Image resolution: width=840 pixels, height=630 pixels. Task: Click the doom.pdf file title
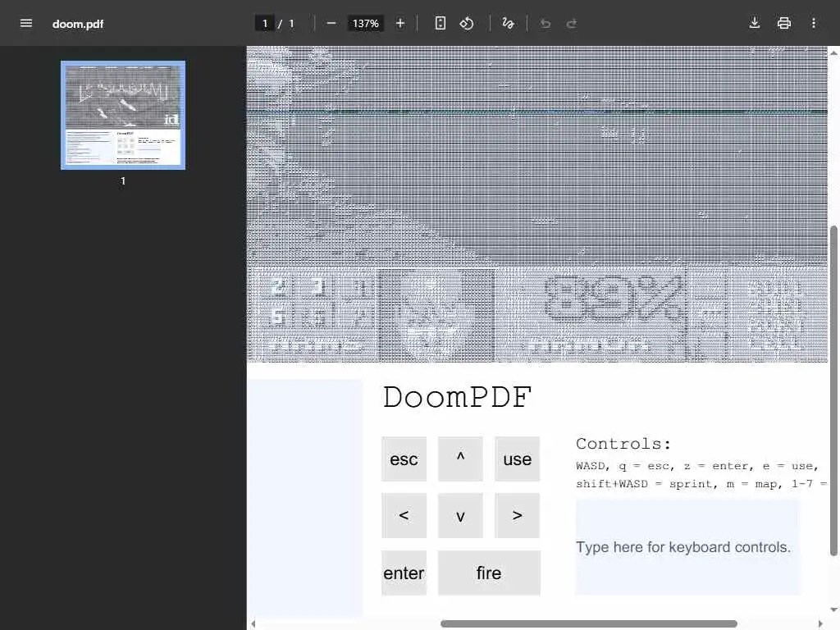point(78,24)
